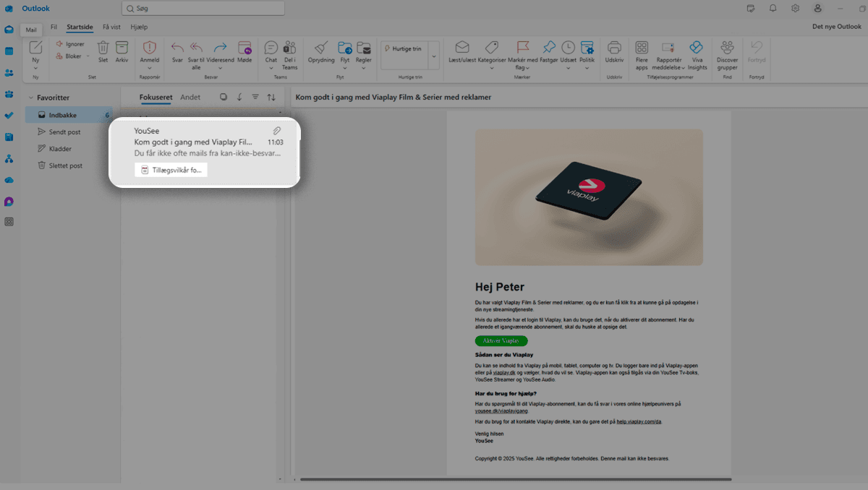Select the Indbakke folder
868x490 pixels.
click(69, 115)
